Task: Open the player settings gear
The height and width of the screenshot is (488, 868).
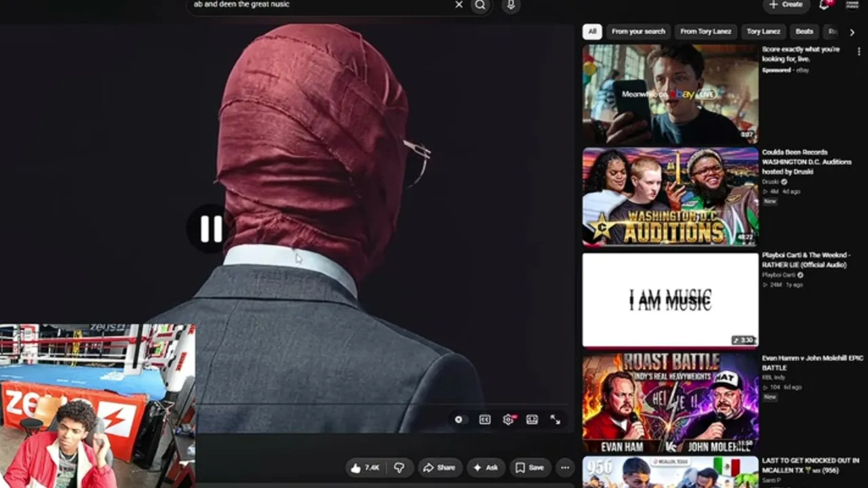Action: [x=509, y=420]
